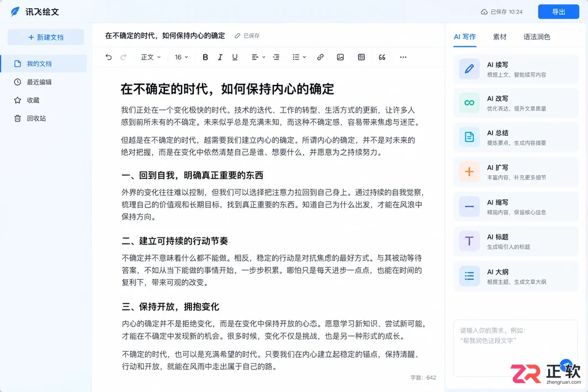Click the 已保存 10:24 status text
The width and height of the screenshot is (588, 392).
click(506, 12)
